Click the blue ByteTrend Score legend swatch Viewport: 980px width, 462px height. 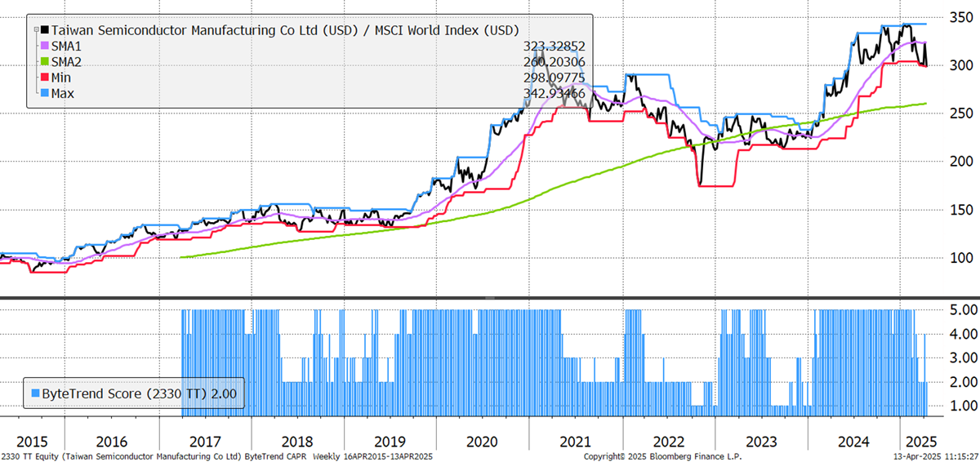click(x=36, y=393)
